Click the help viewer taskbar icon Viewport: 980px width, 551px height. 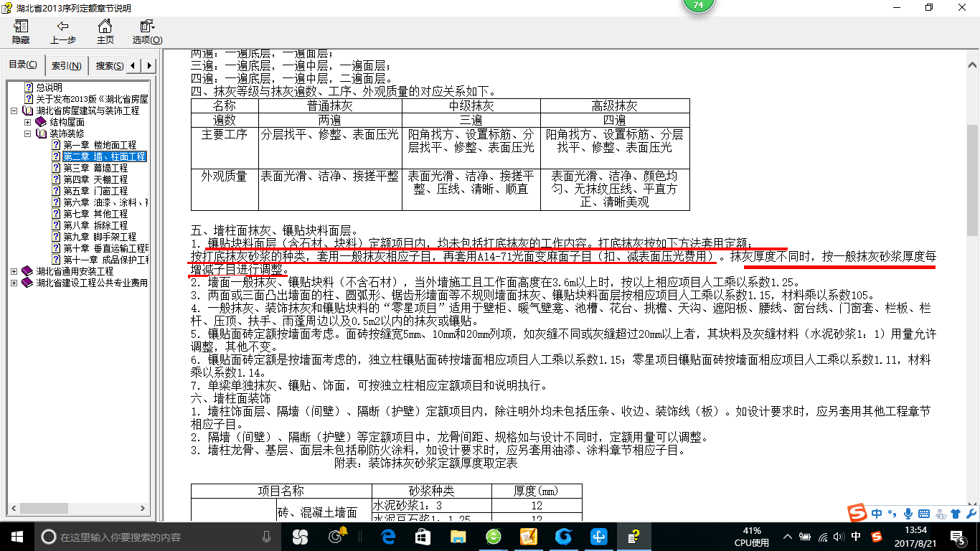[633, 536]
